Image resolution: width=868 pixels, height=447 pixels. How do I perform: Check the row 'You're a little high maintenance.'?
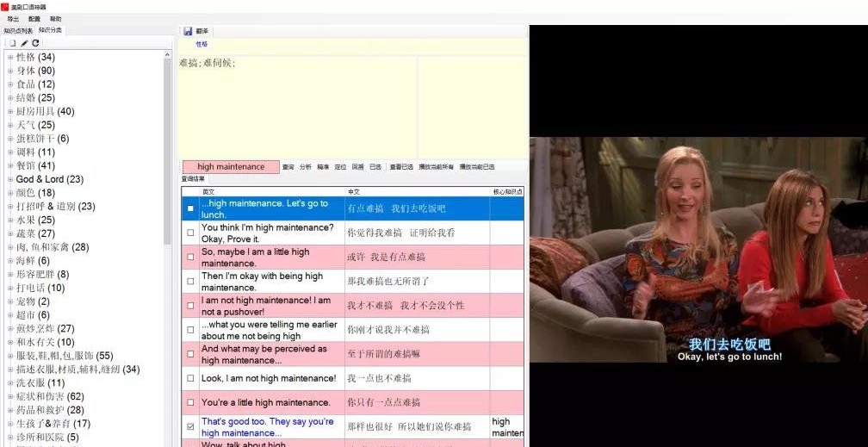pyautogui.click(x=190, y=402)
